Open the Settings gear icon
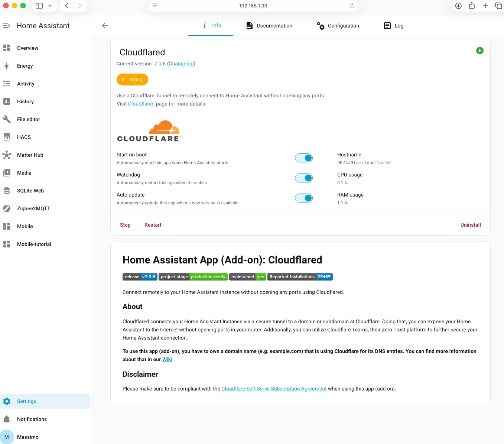 coord(7,401)
